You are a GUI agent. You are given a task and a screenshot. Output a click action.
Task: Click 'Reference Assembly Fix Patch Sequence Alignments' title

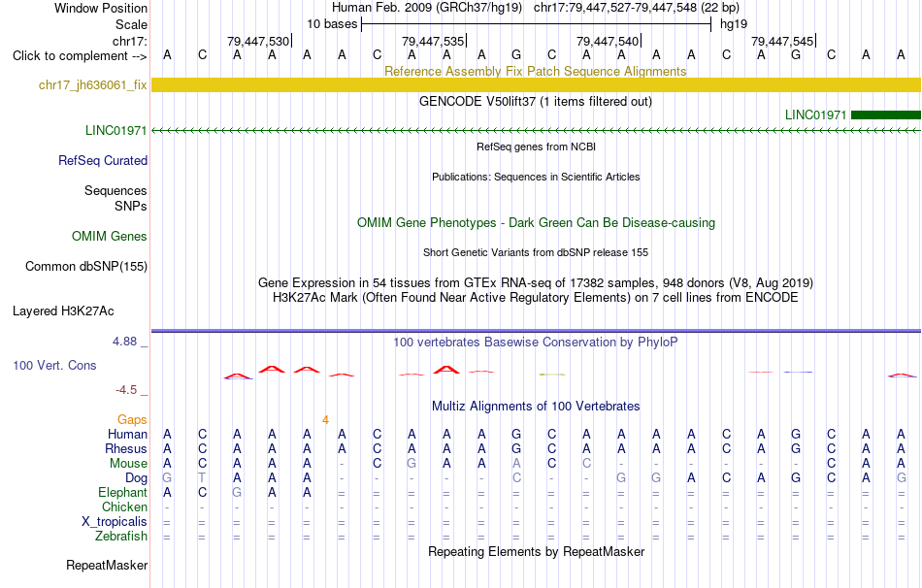click(x=535, y=71)
